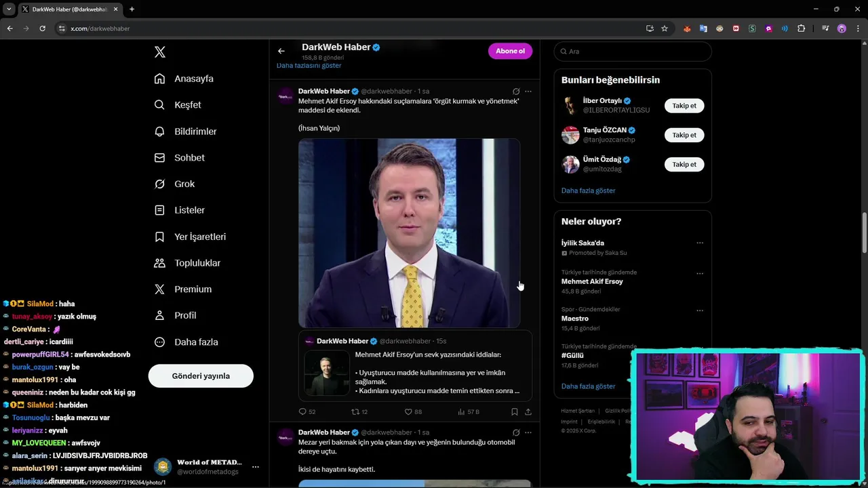This screenshot has height=488, width=868.
Task: Follow İlber Ortaylı with Takip et
Action: click(x=684, y=106)
